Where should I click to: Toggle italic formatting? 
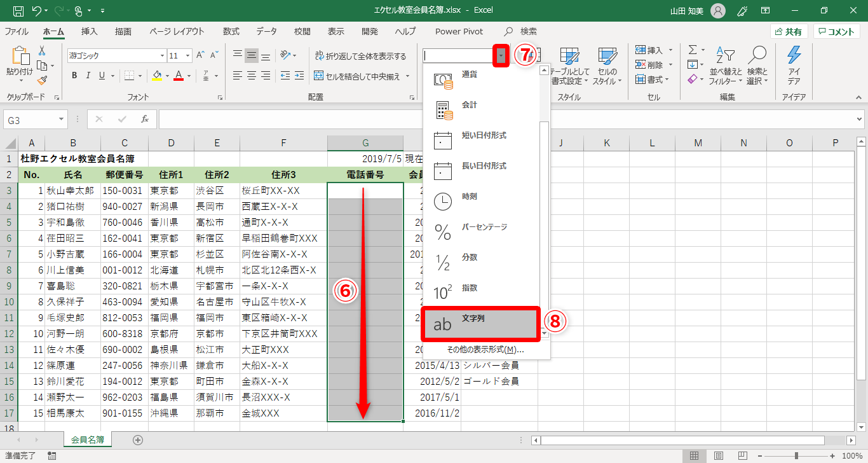88,76
